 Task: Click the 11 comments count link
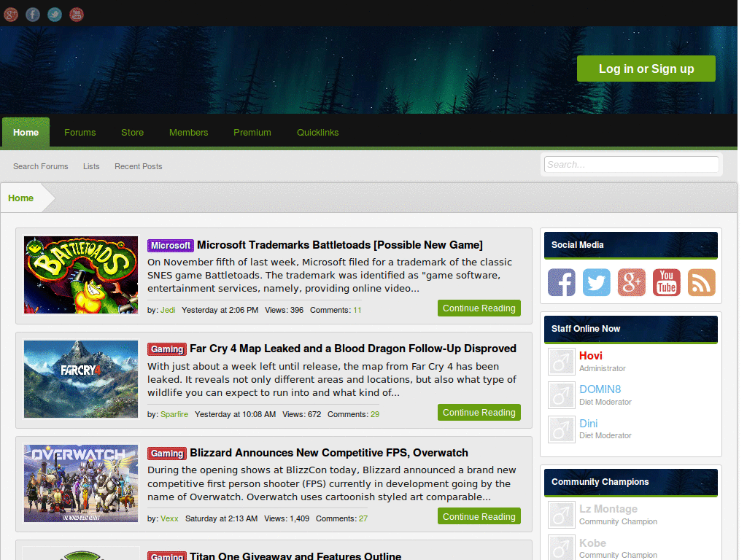click(x=357, y=310)
